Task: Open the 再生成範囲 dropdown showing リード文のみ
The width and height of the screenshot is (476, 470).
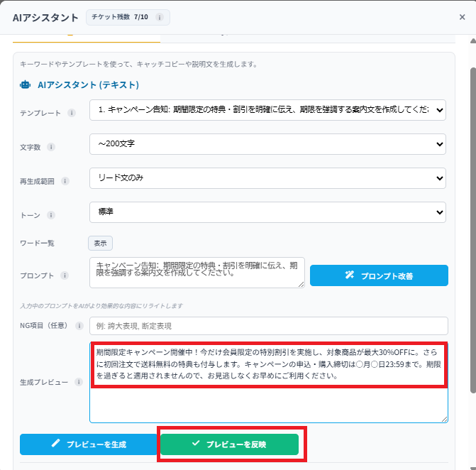Action: click(x=267, y=178)
